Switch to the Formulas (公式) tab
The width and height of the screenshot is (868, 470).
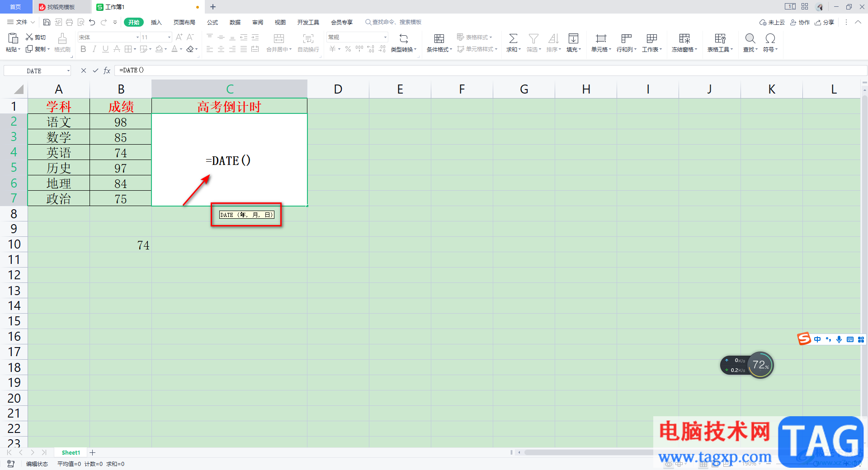click(x=212, y=22)
